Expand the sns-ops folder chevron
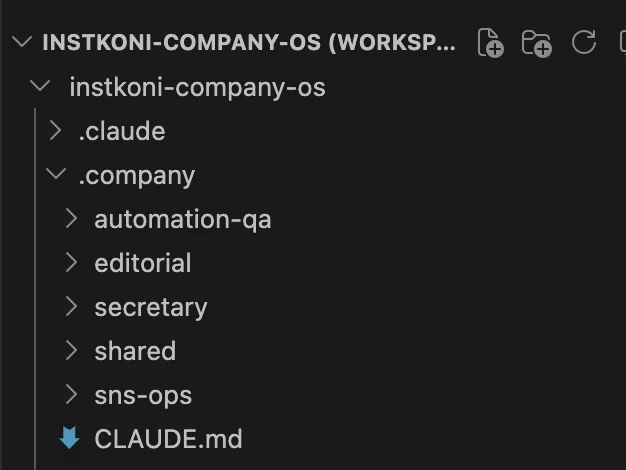 point(71,395)
